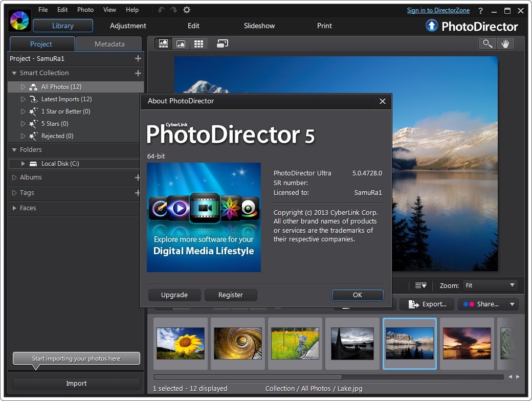Click the Export document icon
The height and width of the screenshot is (401, 532).
[413, 304]
